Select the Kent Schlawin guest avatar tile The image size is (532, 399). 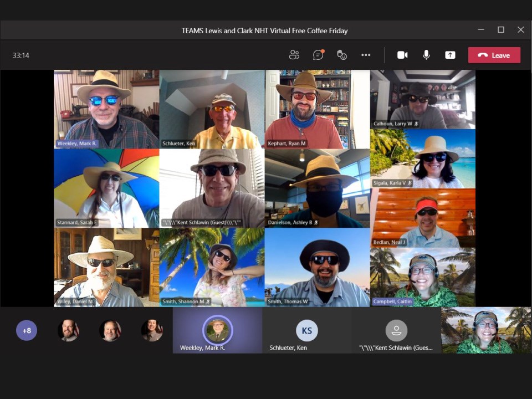pyautogui.click(x=396, y=330)
